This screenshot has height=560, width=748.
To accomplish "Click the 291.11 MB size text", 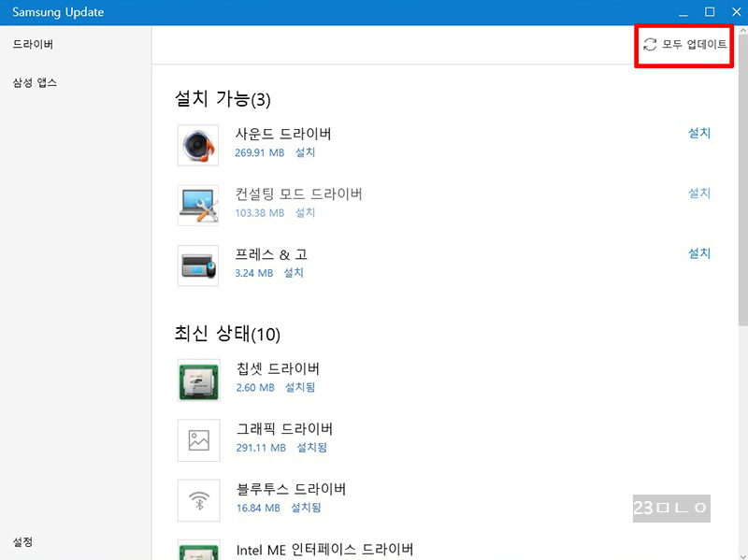I will (x=261, y=448).
